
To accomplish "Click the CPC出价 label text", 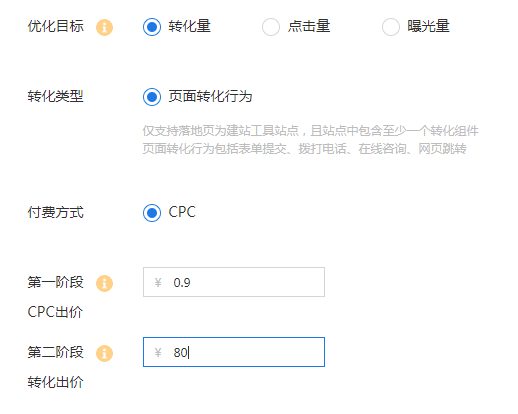I will (x=55, y=312).
